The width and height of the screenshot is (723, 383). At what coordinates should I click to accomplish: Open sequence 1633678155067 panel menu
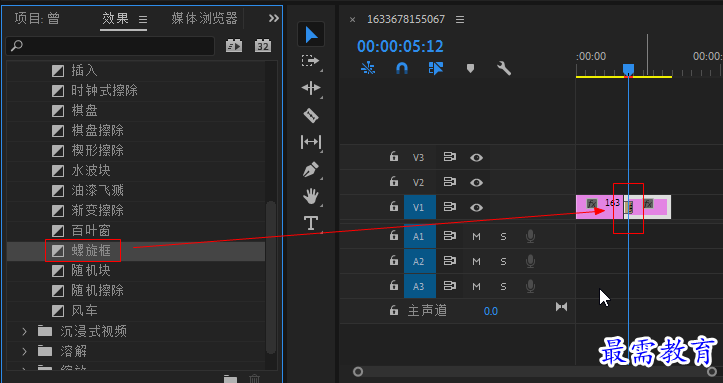(x=460, y=19)
